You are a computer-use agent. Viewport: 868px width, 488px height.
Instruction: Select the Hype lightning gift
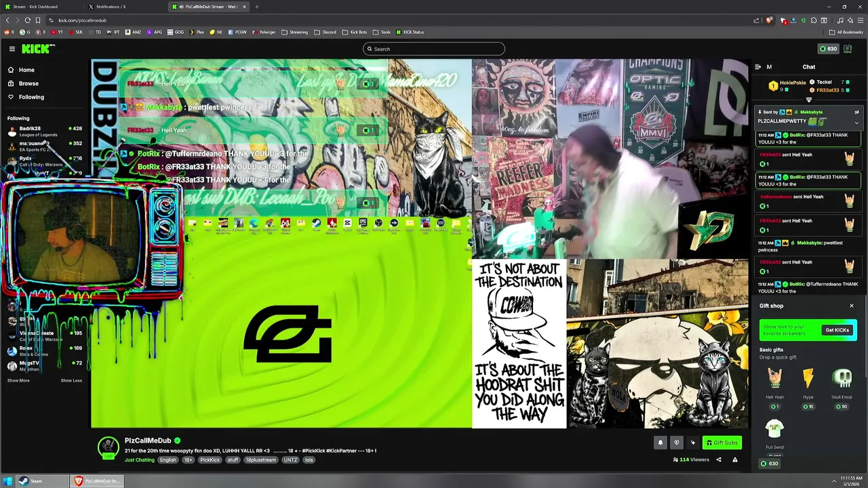tap(808, 388)
